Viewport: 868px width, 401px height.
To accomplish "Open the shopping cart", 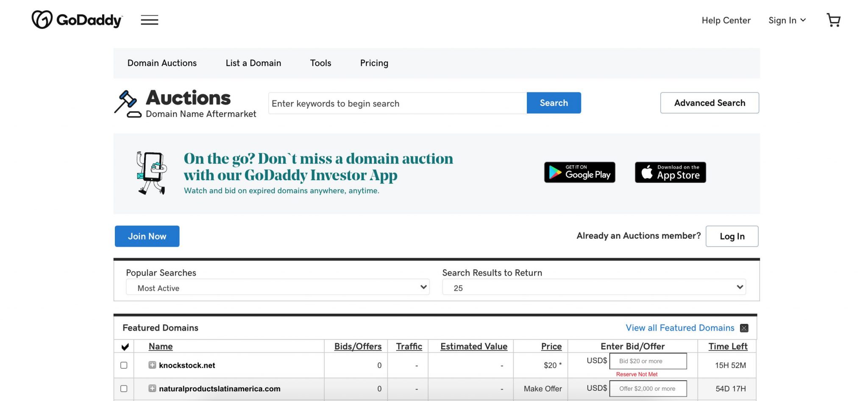I will click(833, 20).
